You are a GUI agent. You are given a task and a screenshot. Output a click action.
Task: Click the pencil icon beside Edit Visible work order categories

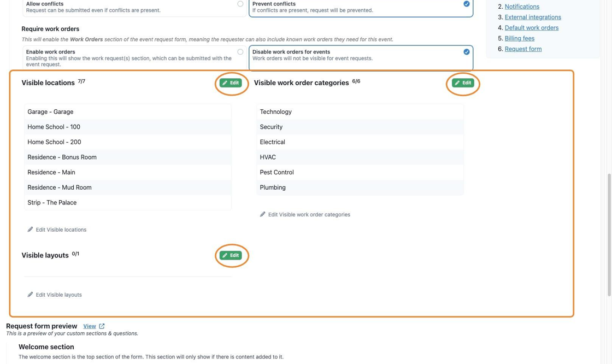click(263, 214)
